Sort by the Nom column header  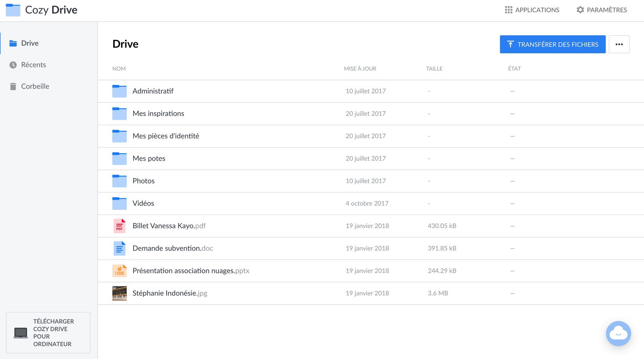[x=119, y=69]
